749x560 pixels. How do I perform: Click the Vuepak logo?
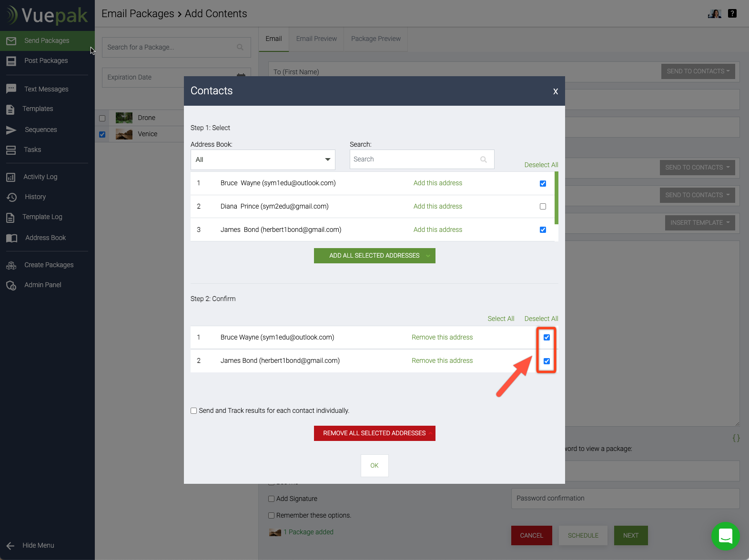coord(47,15)
